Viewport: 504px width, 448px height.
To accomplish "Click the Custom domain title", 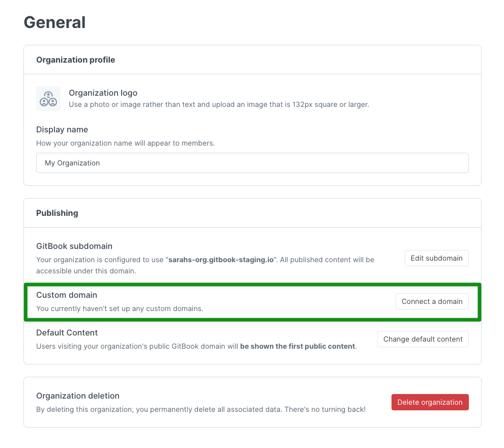I will (x=67, y=295).
